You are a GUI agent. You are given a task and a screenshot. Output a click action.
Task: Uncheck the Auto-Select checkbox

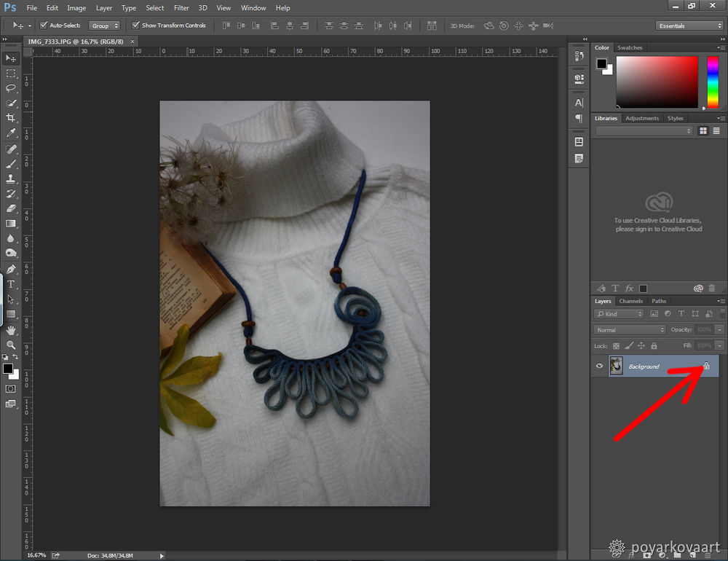pos(43,25)
